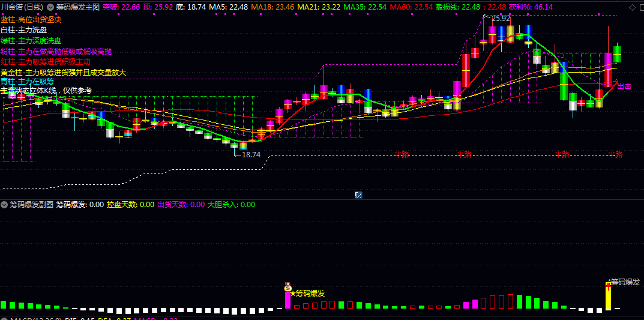Click the 青柱-主力在吸筹 legend line
Viewport: 644px width, 320px height.
tap(28, 81)
